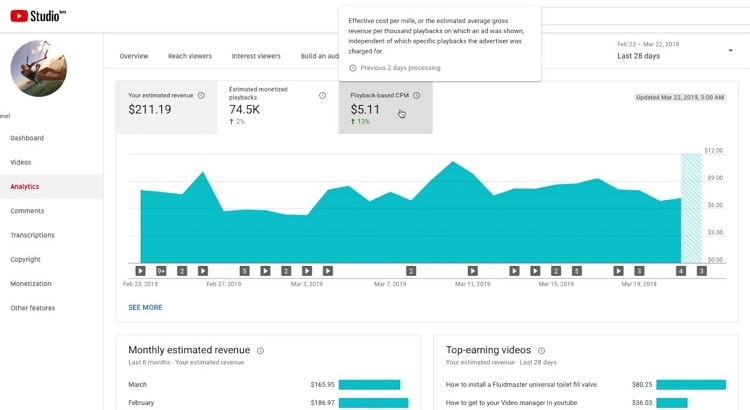The width and height of the screenshot is (750, 410).
Task: Click the 2% playbacks change indicator
Action: coord(237,122)
